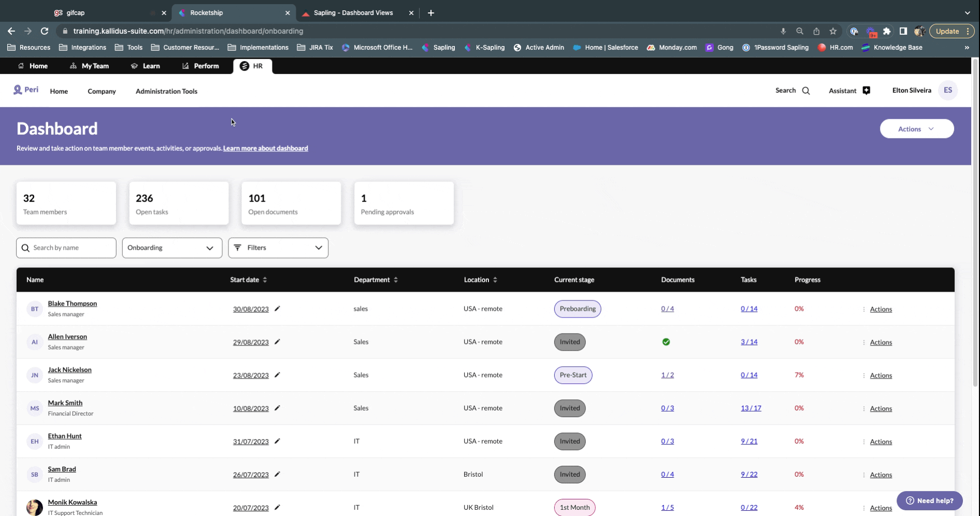Click the ES user avatar
The image size is (980, 516).
947,90
